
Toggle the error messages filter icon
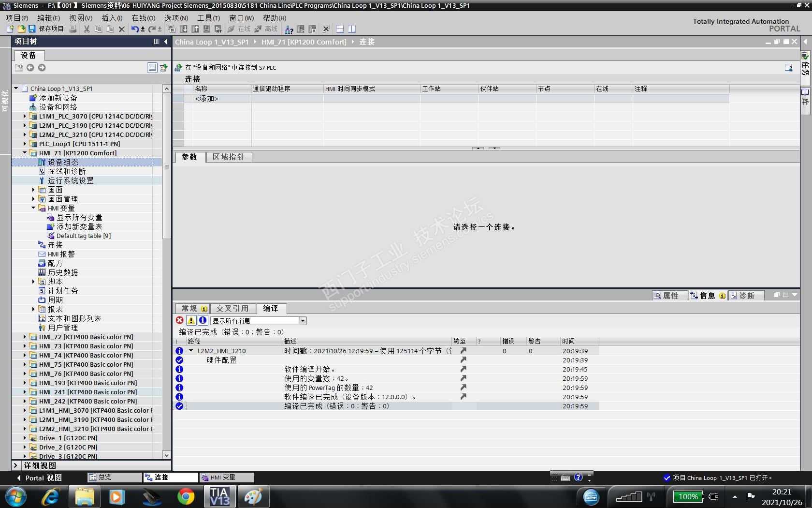pos(180,320)
